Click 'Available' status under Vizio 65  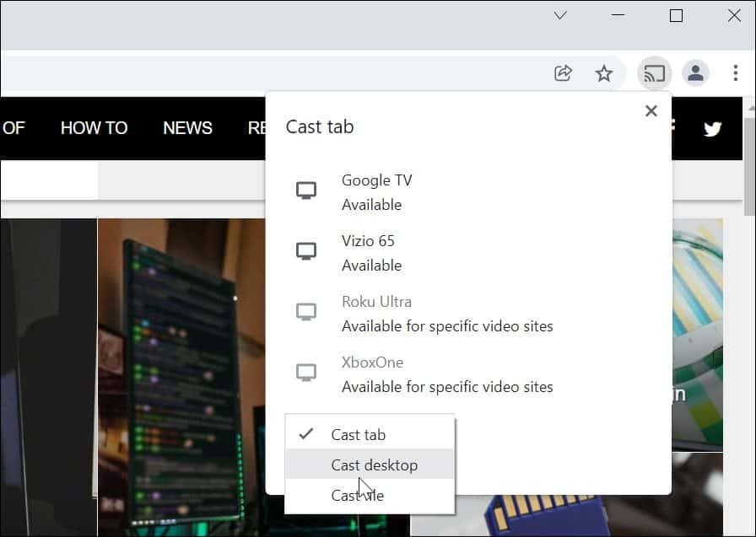click(372, 266)
